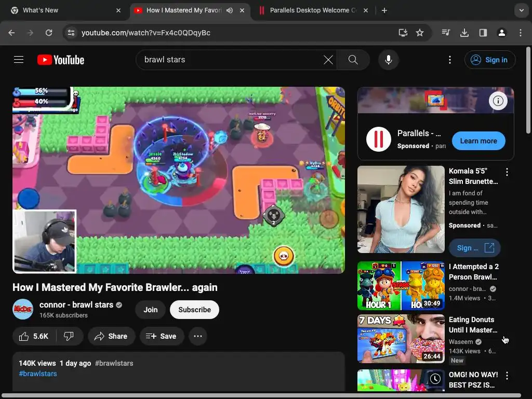Open options menu for Komala sponsored card

(x=507, y=172)
